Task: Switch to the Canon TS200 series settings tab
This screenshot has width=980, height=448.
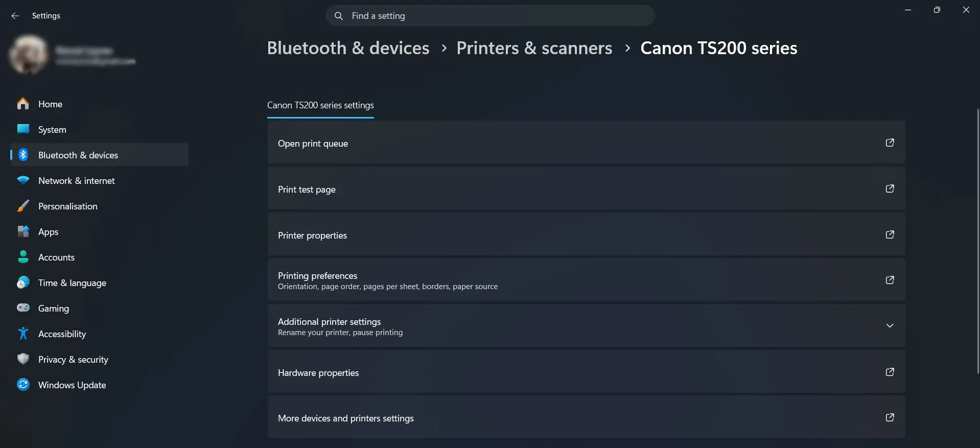Action: click(x=320, y=105)
